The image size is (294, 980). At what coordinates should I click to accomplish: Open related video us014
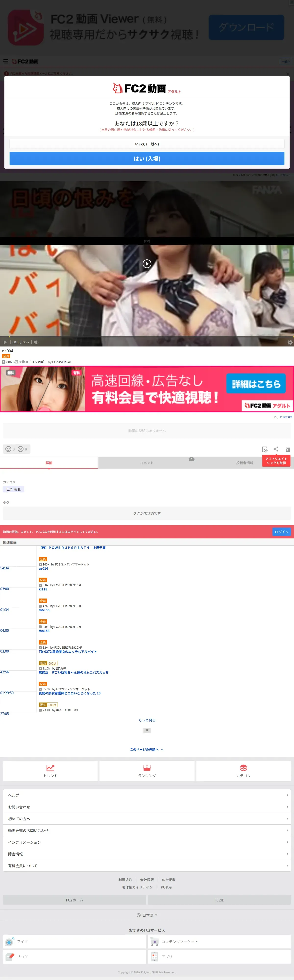43,568
